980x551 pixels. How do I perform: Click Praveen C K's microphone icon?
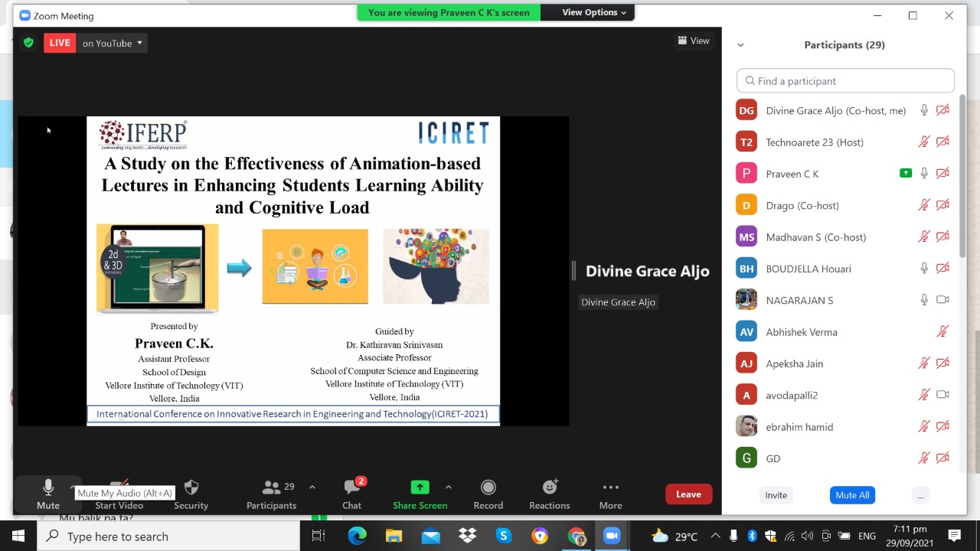pyautogui.click(x=924, y=174)
